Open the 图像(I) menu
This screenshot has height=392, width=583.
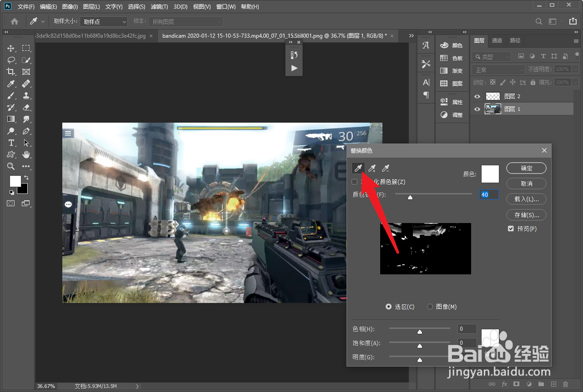[70, 7]
